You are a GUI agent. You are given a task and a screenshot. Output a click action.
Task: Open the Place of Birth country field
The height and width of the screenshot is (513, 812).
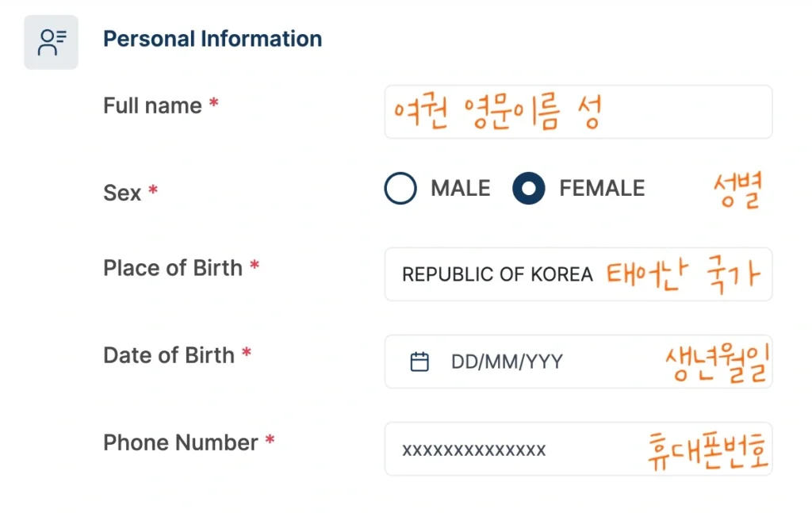pyautogui.click(x=498, y=274)
